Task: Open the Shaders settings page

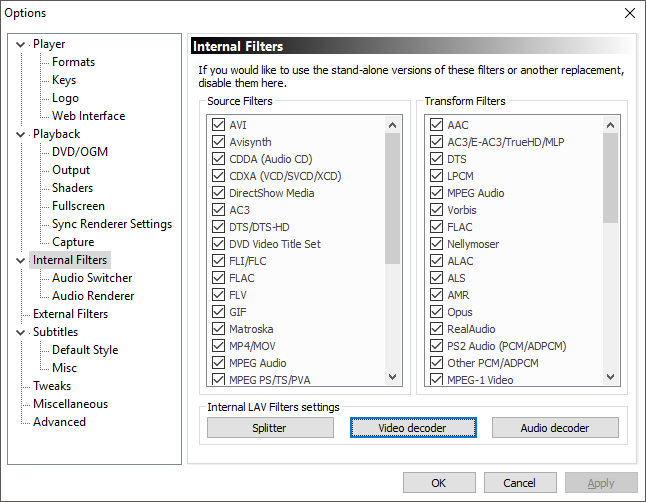Action: [73, 188]
